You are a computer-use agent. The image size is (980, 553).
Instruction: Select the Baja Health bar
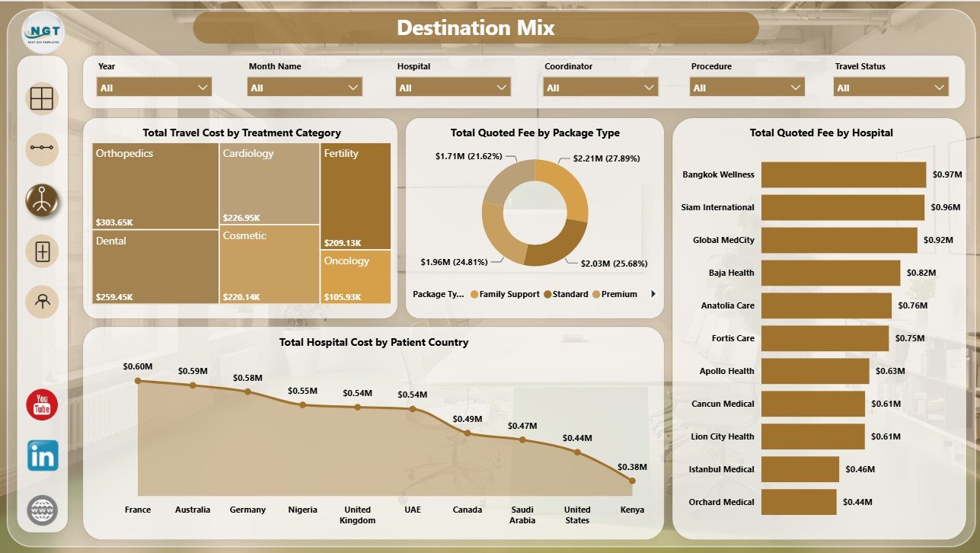(831, 273)
